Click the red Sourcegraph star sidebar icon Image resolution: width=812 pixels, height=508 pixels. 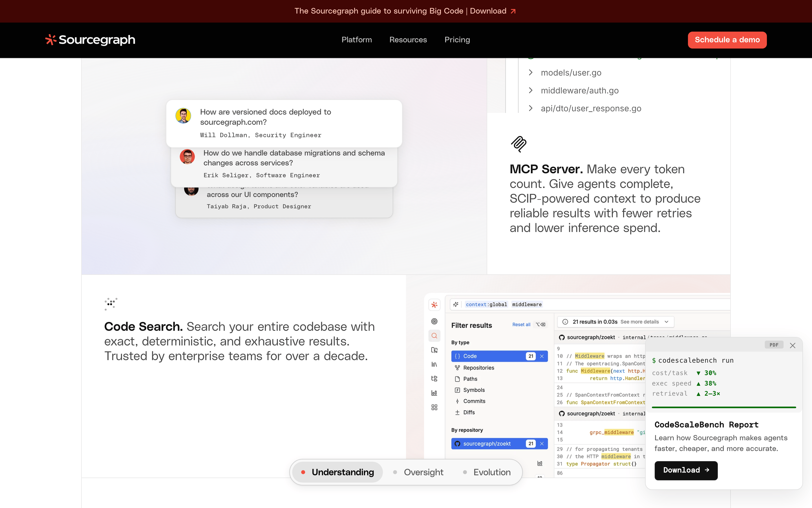click(x=434, y=305)
